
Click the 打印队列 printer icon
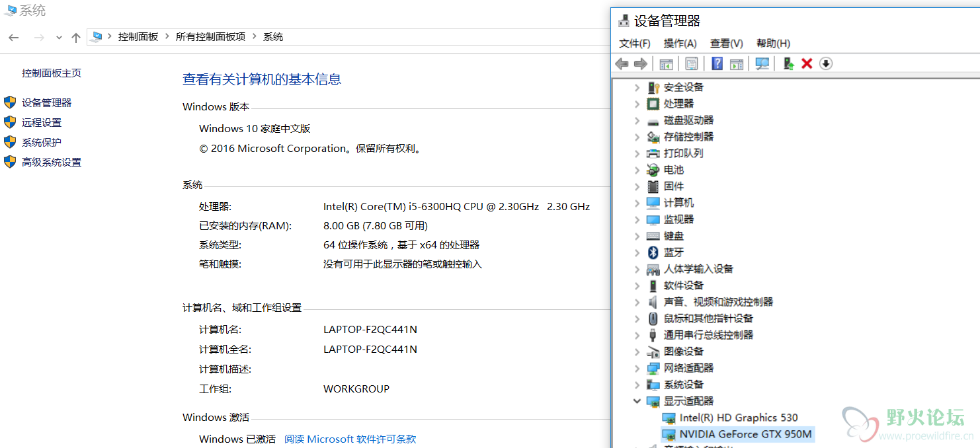click(653, 153)
